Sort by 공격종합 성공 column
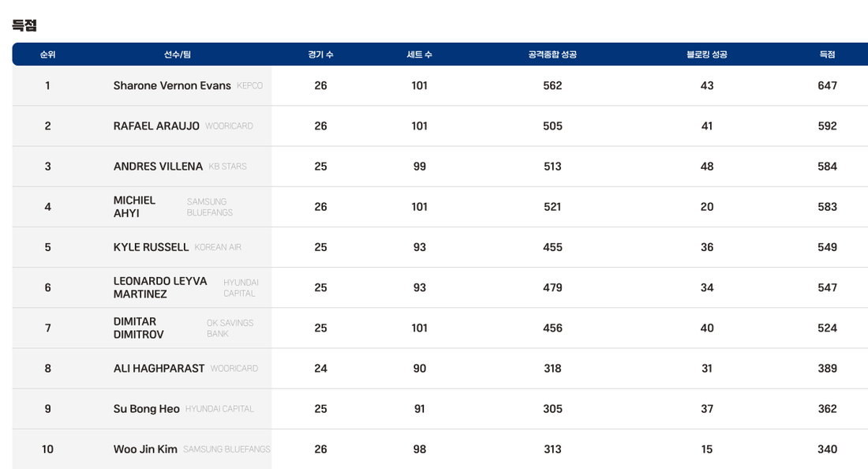This screenshot has height=469, width=868. tap(552, 54)
